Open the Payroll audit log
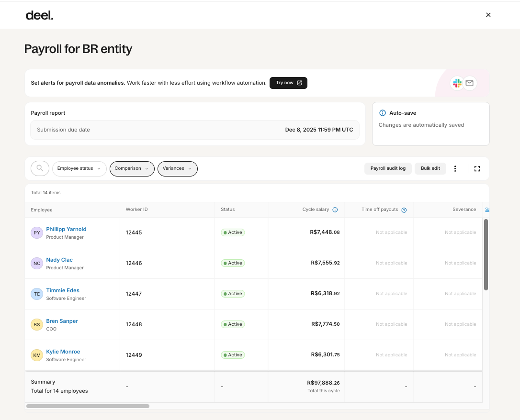 tap(388, 168)
